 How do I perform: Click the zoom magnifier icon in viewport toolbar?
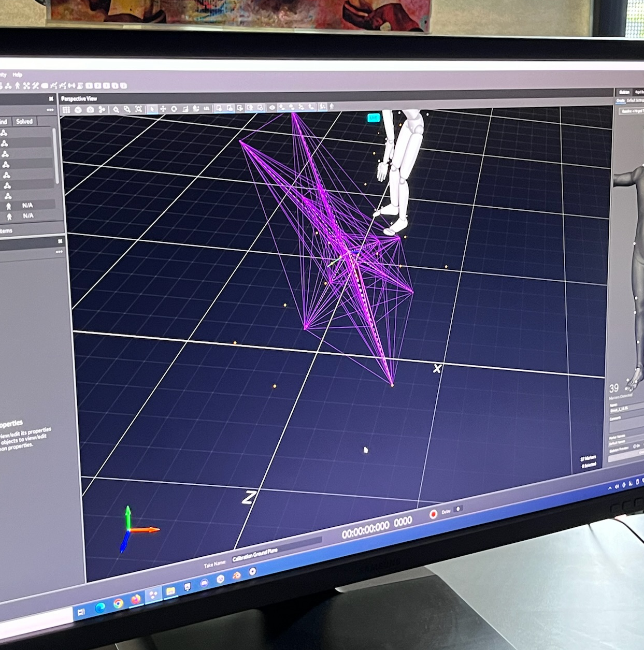pos(116,109)
